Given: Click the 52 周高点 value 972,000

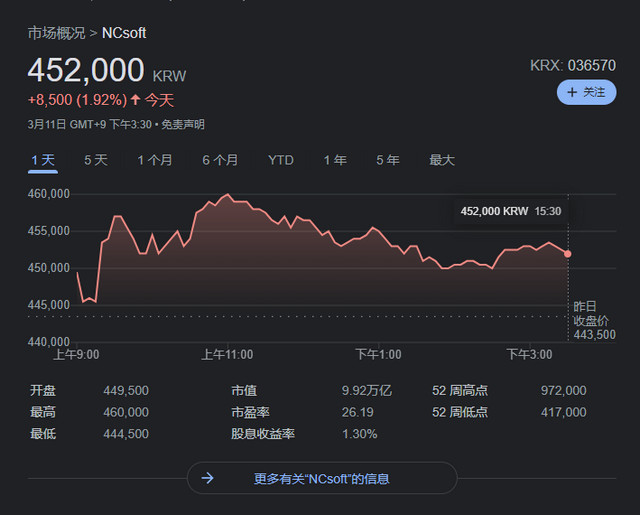Looking at the screenshot, I should click(564, 391).
